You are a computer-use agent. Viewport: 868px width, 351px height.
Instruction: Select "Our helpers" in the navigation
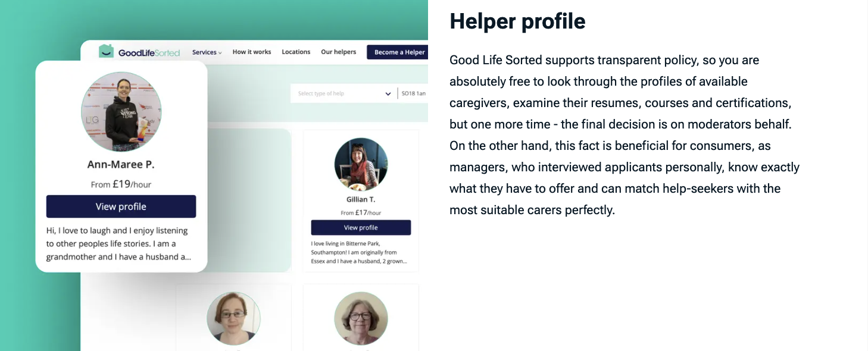pos(338,52)
